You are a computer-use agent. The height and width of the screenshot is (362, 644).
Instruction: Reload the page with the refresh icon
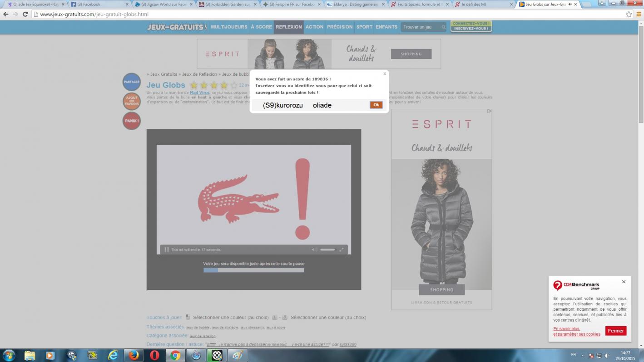25,14
